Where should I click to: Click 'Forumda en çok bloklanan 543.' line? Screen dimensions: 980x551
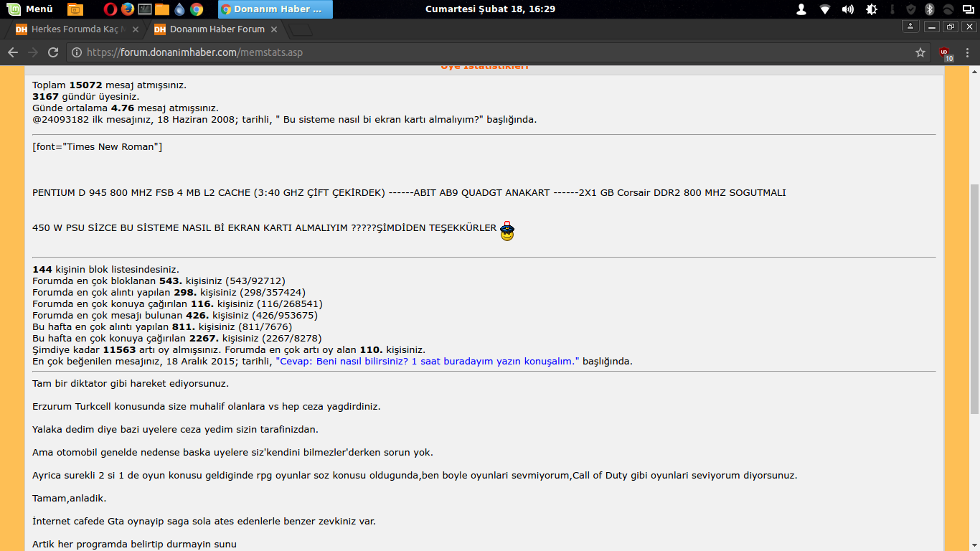[x=159, y=281]
